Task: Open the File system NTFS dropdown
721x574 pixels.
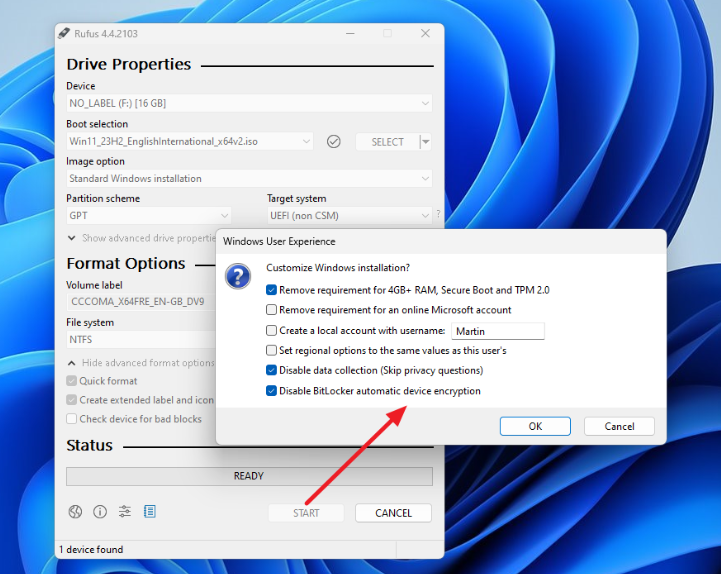Action: tap(141, 339)
